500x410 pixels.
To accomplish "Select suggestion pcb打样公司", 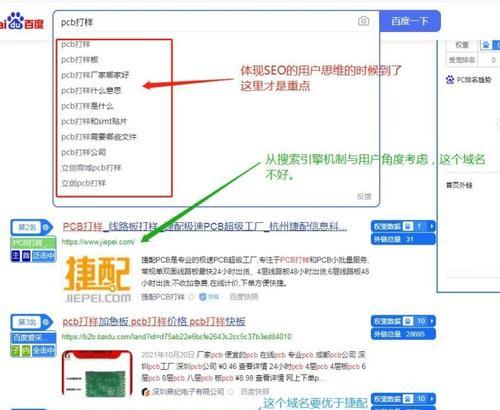I will [x=84, y=152].
